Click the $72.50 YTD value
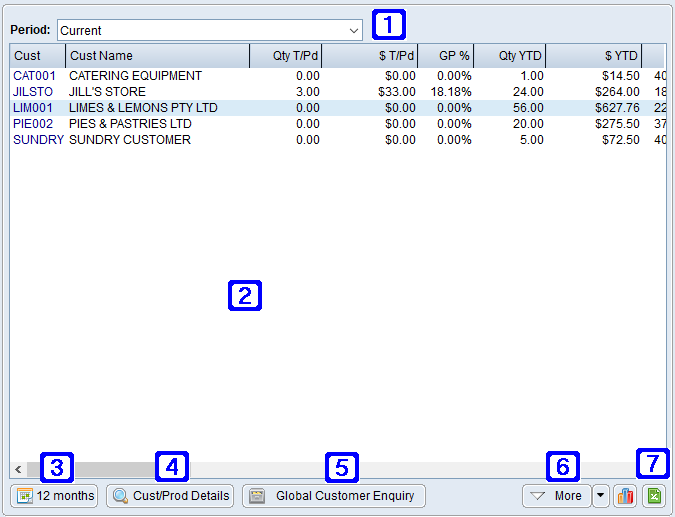This screenshot has height=517, width=675. tap(621, 140)
